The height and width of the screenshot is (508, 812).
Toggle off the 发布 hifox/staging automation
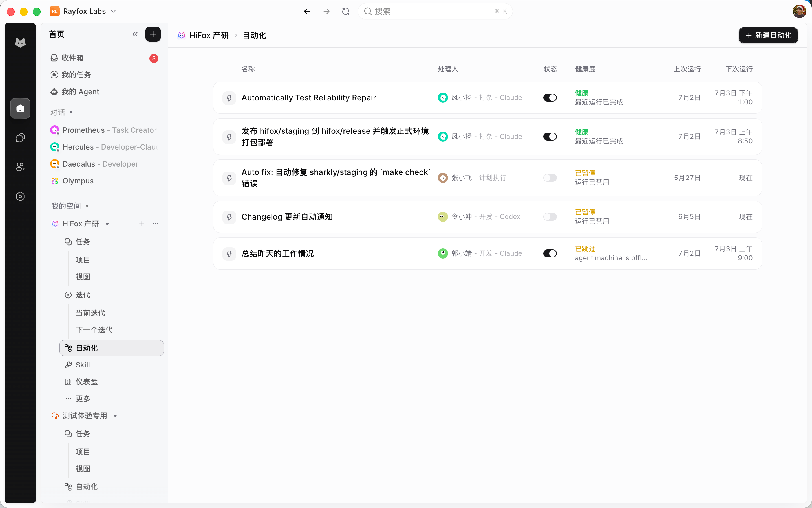point(550,137)
